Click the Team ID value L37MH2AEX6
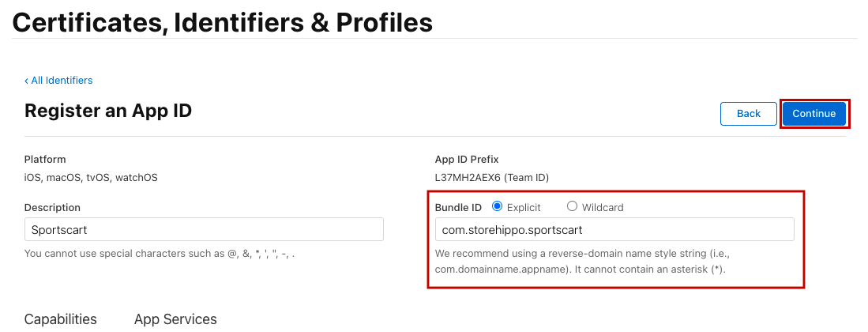Image resolution: width=868 pixels, height=332 pixels. tap(491, 178)
